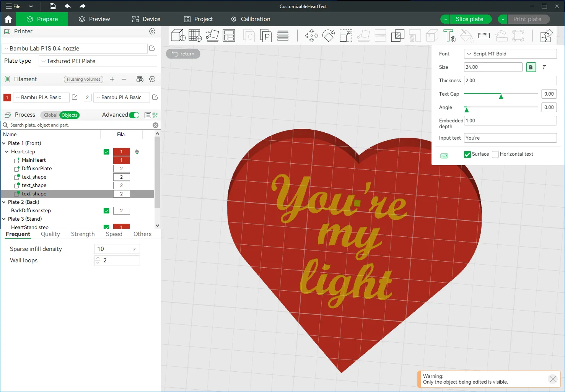Image resolution: width=565 pixels, height=392 pixels.
Task: Click the compare presets icon
Action: tap(155, 115)
